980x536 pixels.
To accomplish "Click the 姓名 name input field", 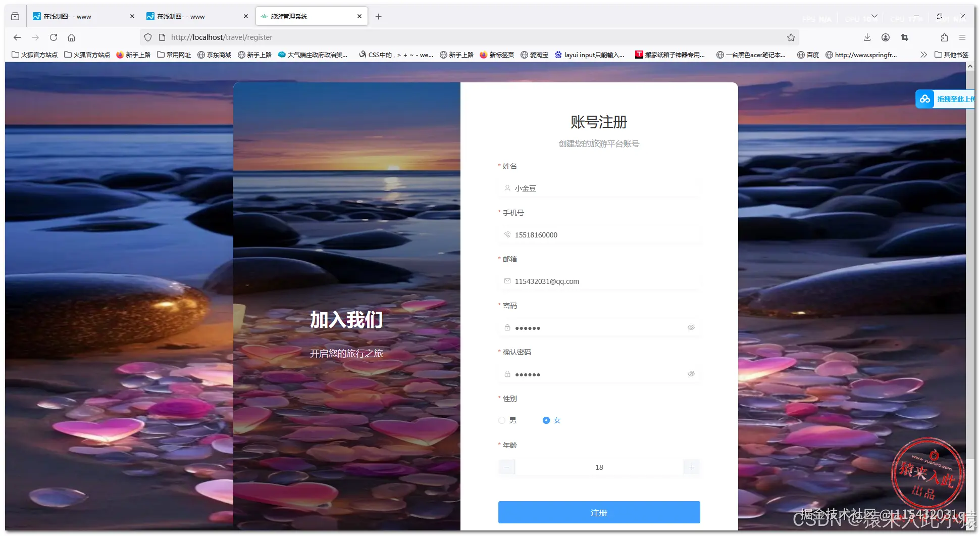I will pyautogui.click(x=599, y=188).
